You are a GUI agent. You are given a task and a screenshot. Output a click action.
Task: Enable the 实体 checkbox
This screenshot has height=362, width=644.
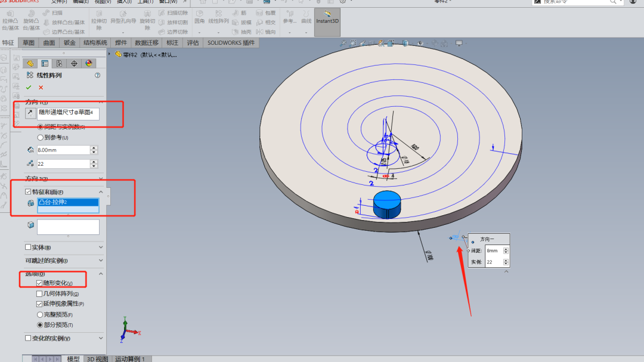[x=28, y=247]
